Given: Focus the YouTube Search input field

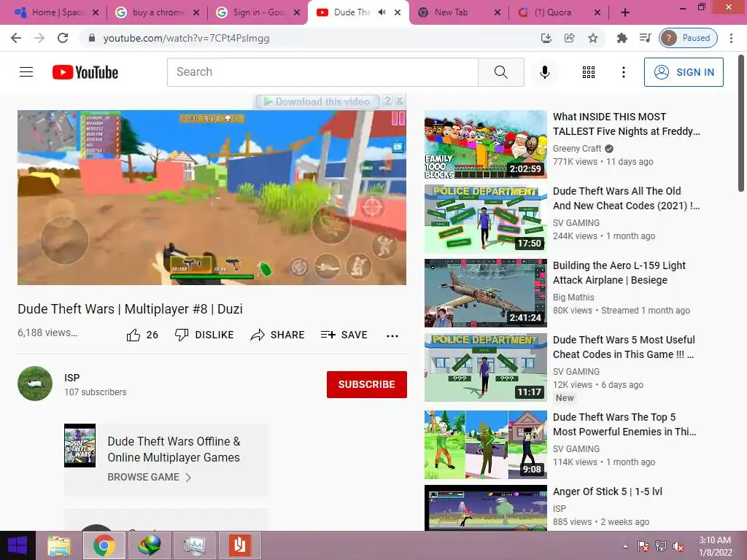Looking at the screenshot, I should click(x=322, y=72).
